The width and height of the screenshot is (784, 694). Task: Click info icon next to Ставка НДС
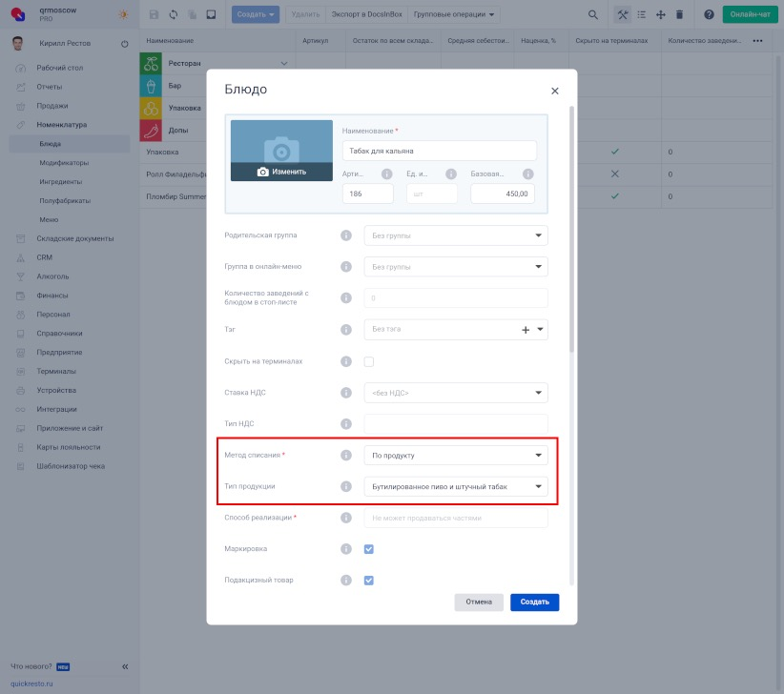[346, 393]
